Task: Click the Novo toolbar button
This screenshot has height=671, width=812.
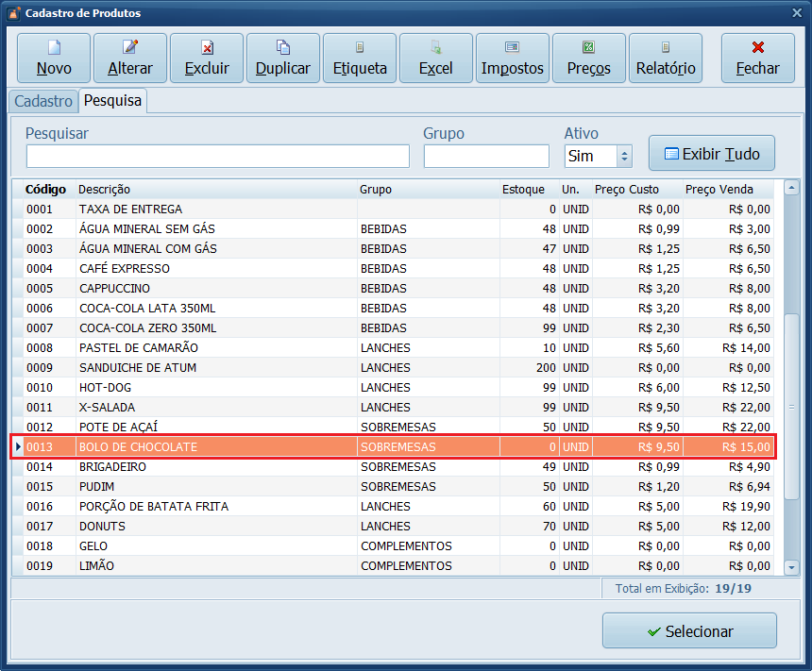Action: tap(54, 58)
